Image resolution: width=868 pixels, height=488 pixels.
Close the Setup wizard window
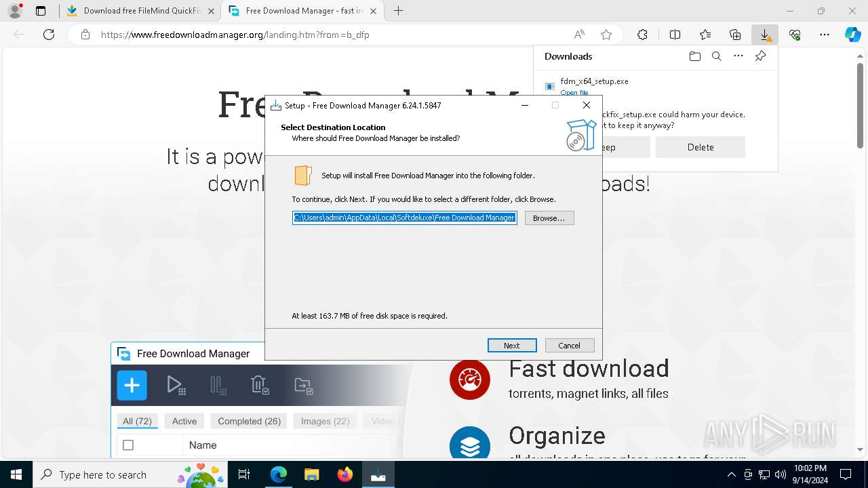(587, 105)
